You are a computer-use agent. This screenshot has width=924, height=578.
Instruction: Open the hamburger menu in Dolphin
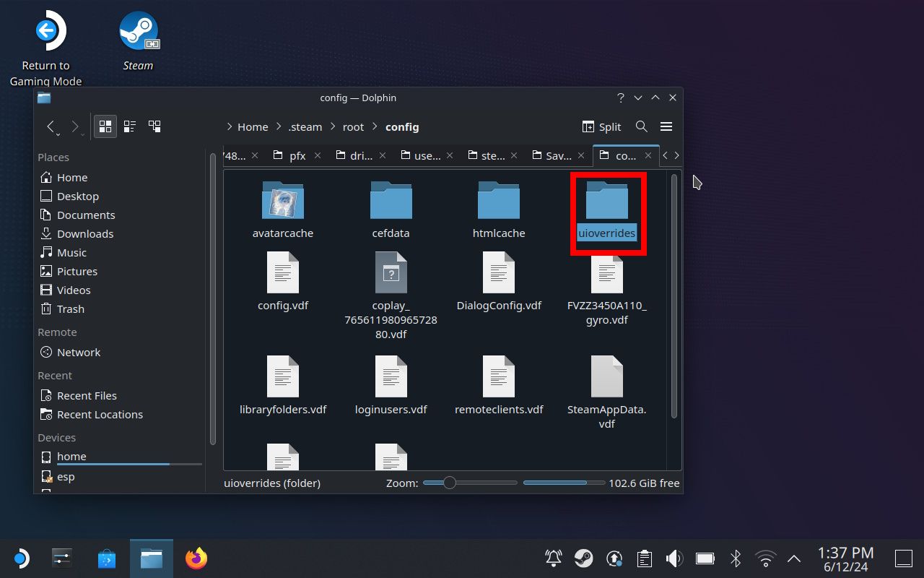tap(666, 126)
